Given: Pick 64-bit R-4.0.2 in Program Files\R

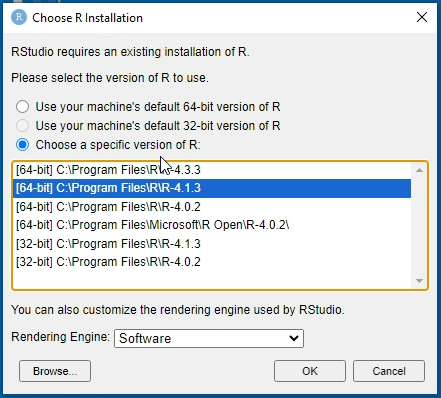Looking at the screenshot, I should [212, 207].
